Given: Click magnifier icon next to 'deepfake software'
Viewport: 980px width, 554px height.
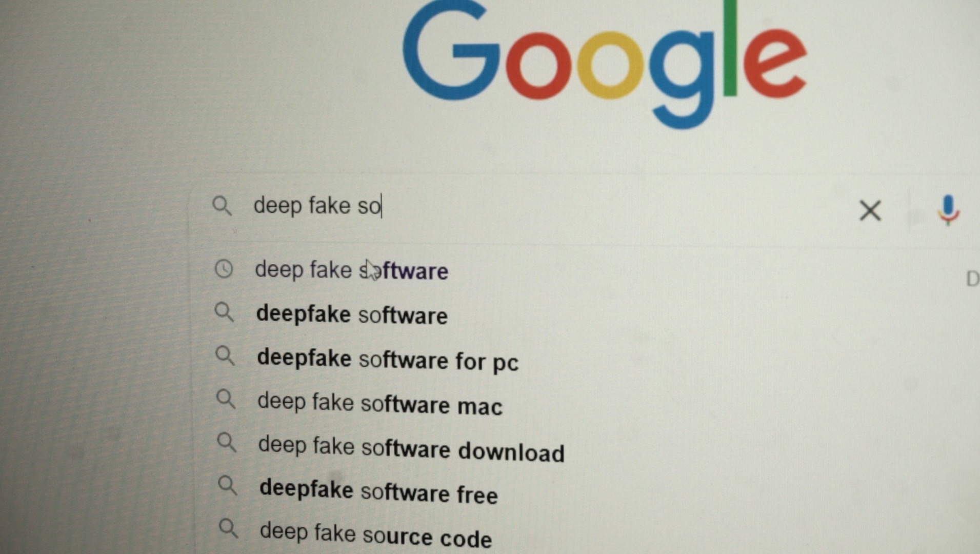Looking at the screenshot, I should 224,312.
